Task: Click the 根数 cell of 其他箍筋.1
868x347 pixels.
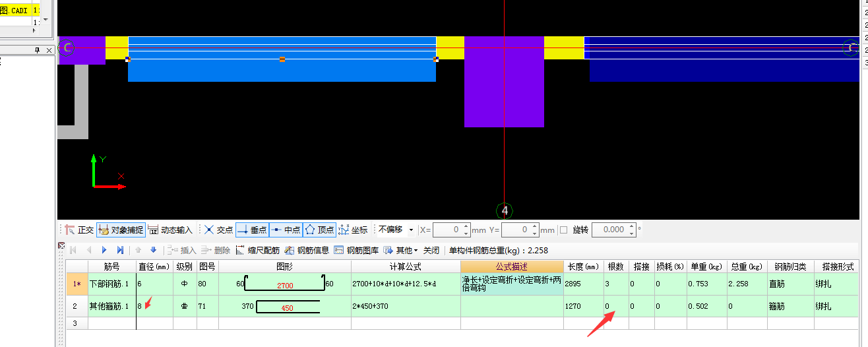Action: 616,306
